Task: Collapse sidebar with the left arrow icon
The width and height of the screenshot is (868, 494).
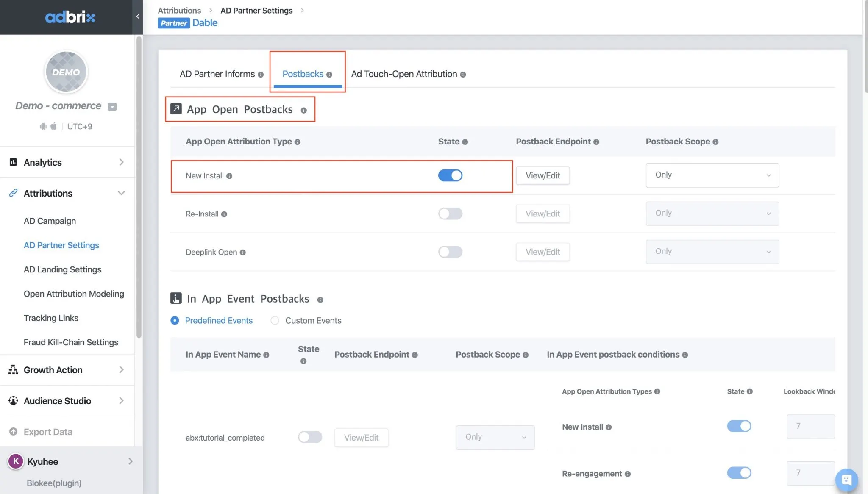Action: [x=138, y=17]
